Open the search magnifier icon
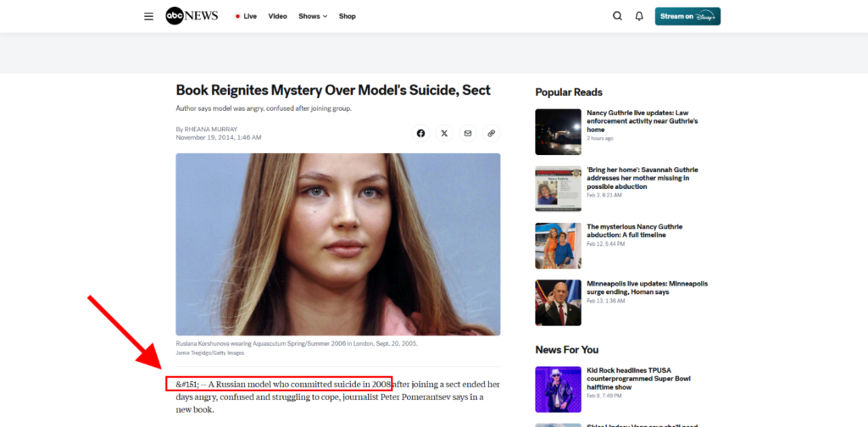868x427 pixels. (x=617, y=16)
